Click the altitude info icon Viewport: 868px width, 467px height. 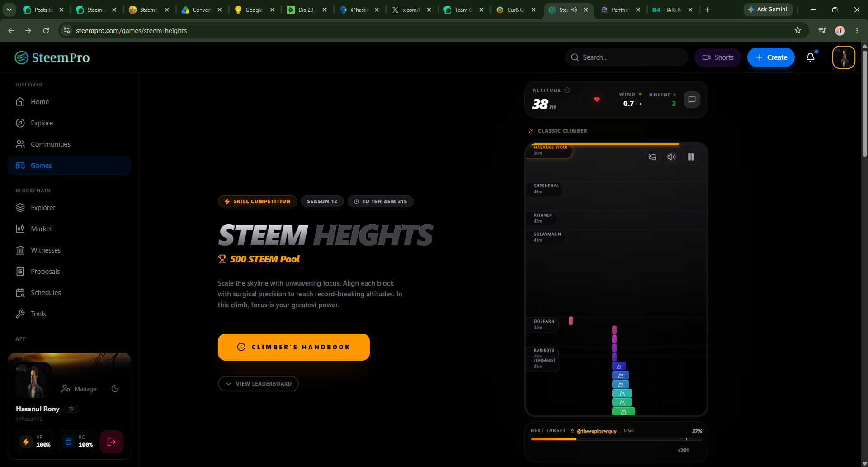567,90
